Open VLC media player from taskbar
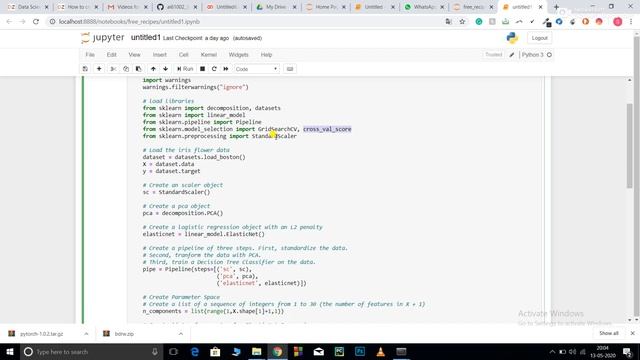The height and width of the screenshot is (360, 640). point(380,351)
